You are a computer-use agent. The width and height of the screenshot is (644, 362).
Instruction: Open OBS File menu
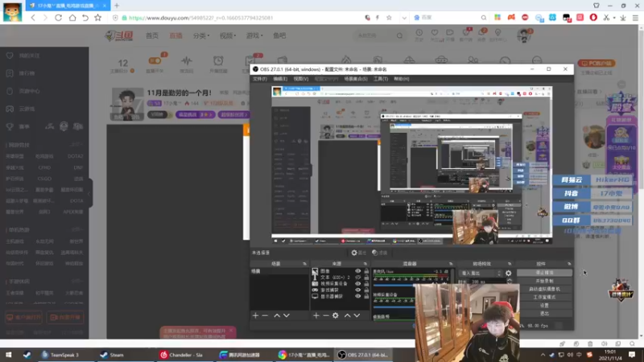[259, 79]
